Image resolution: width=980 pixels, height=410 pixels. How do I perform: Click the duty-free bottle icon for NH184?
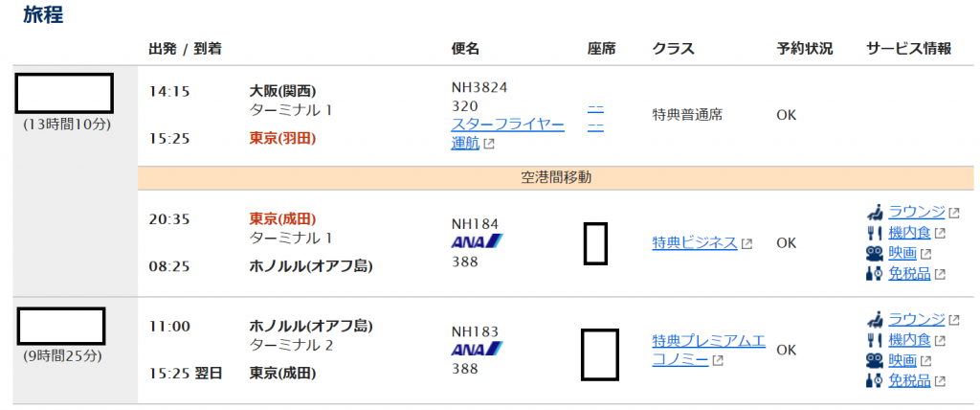pyautogui.click(x=875, y=274)
